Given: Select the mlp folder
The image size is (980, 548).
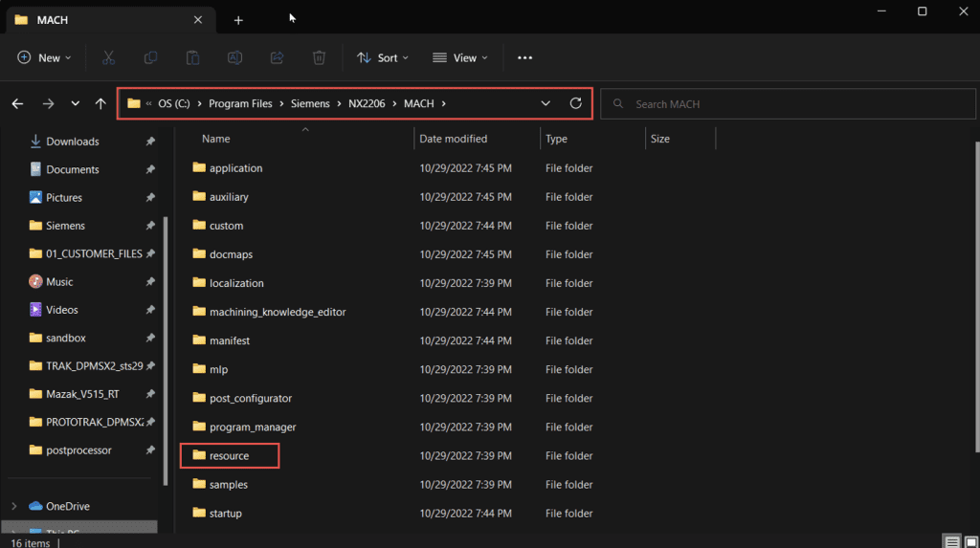Looking at the screenshot, I should click(210, 369).
